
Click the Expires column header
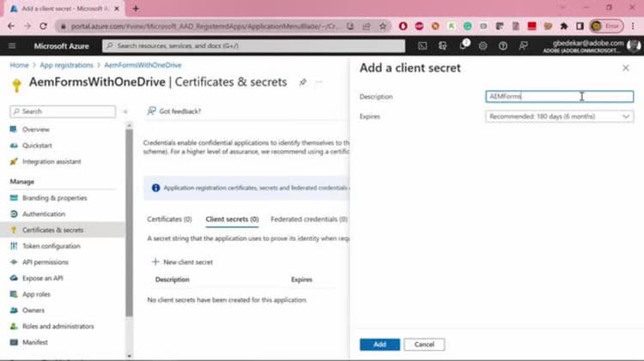[x=301, y=280]
